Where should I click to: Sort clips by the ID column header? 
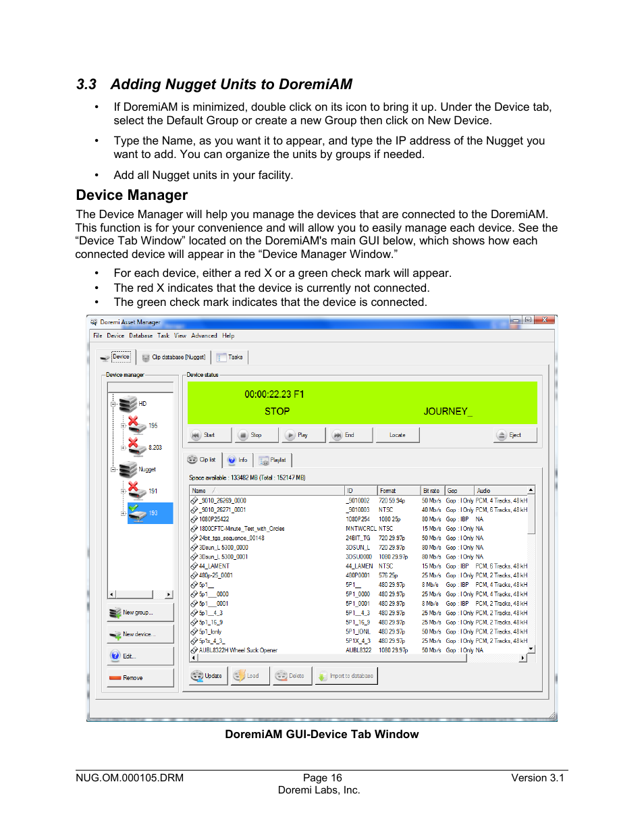click(x=360, y=491)
